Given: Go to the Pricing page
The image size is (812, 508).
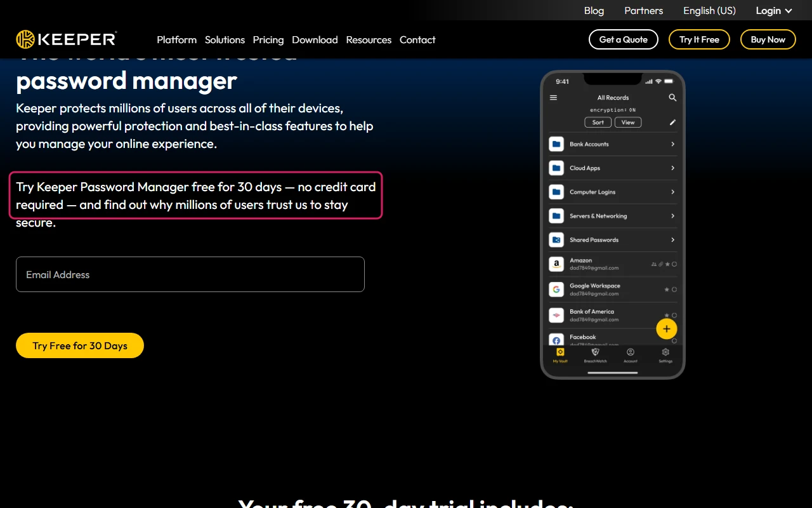Looking at the screenshot, I should [x=268, y=39].
